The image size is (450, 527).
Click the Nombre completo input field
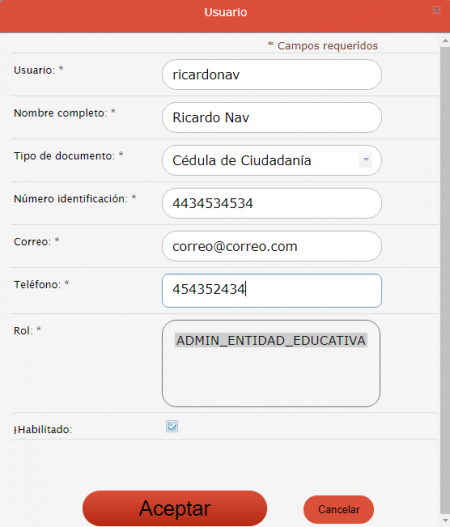(x=272, y=118)
